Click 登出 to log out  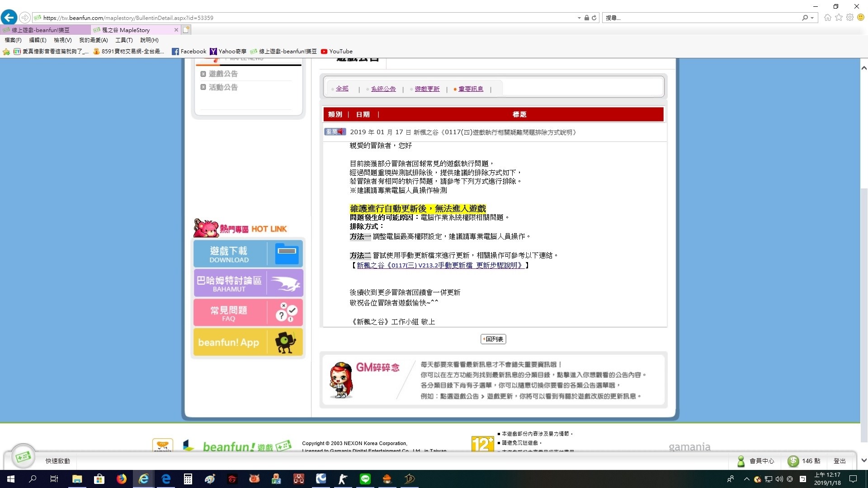click(x=840, y=461)
